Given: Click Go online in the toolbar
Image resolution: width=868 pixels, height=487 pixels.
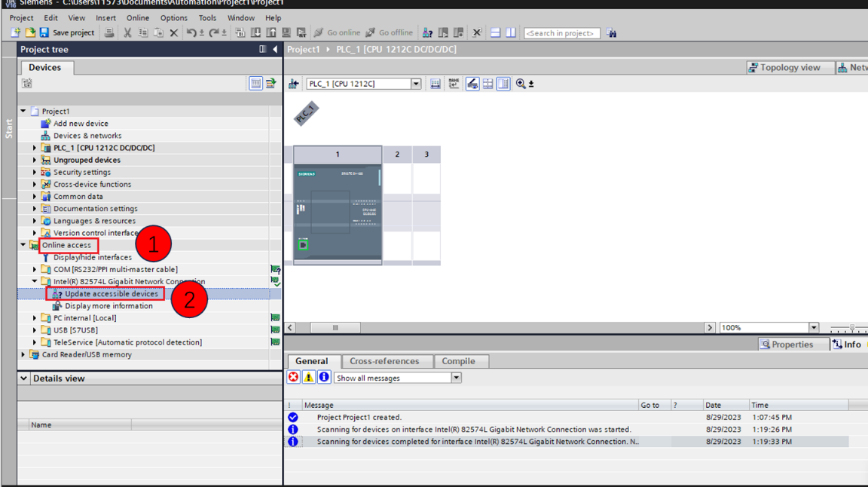Looking at the screenshot, I should (x=337, y=32).
